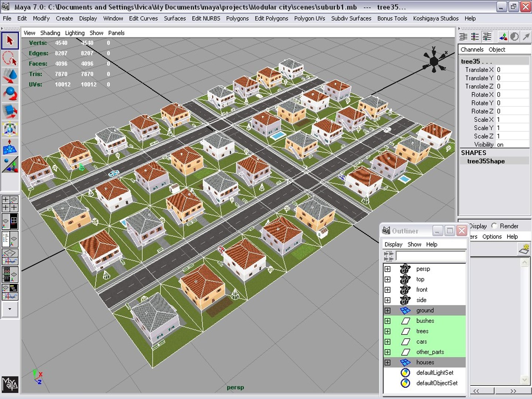
Task: Activate the Soft Modification tool
Action: click(x=10, y=147)
